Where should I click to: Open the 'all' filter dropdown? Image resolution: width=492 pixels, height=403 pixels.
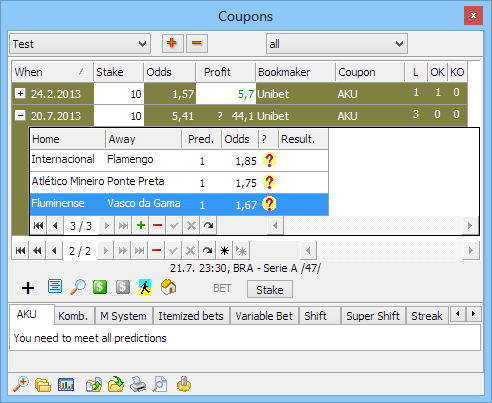(337, 44)
